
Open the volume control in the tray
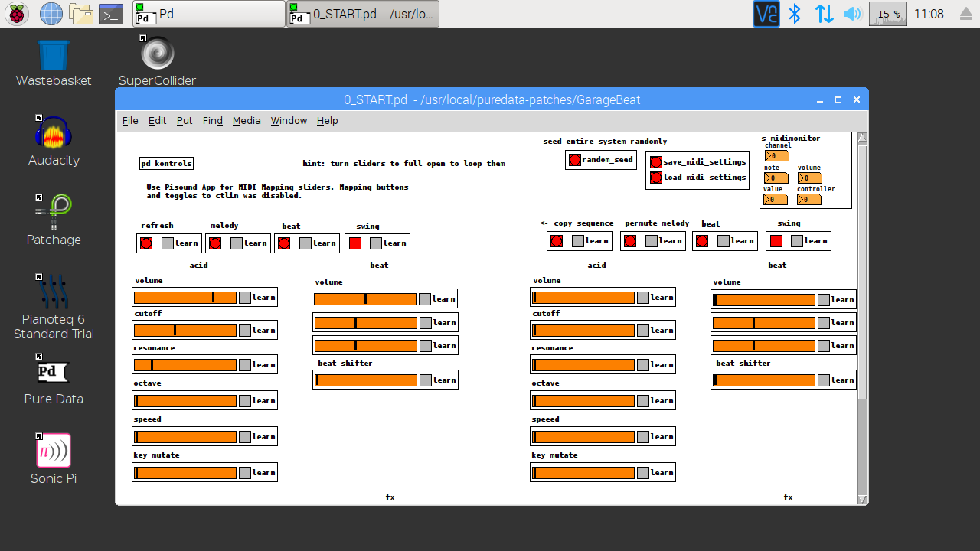(x=851, y=14)
